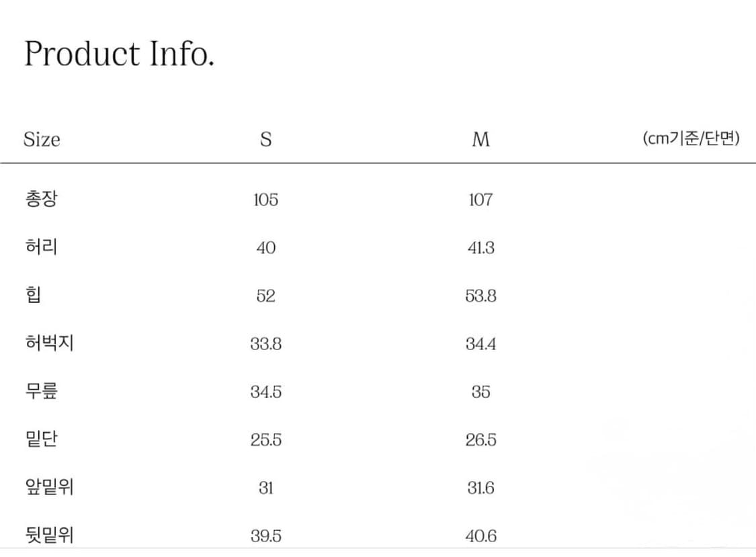Click the 41.3 waist value for M

coord(480,248)
